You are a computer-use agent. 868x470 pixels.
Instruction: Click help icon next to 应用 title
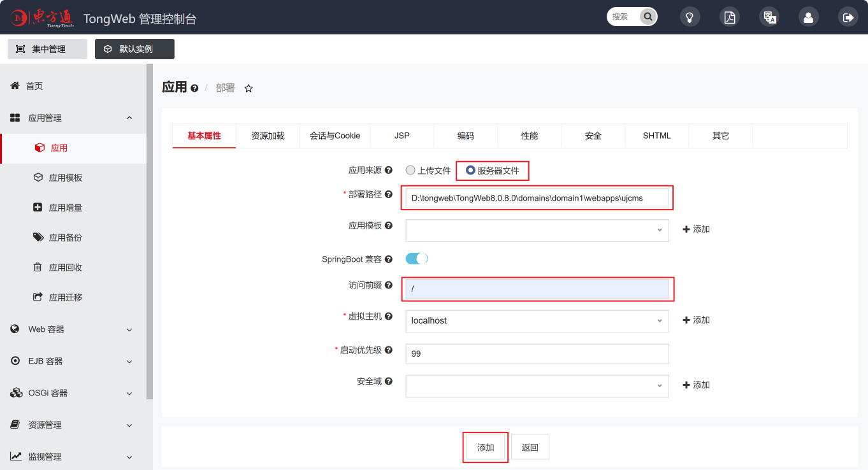[194, 89]
